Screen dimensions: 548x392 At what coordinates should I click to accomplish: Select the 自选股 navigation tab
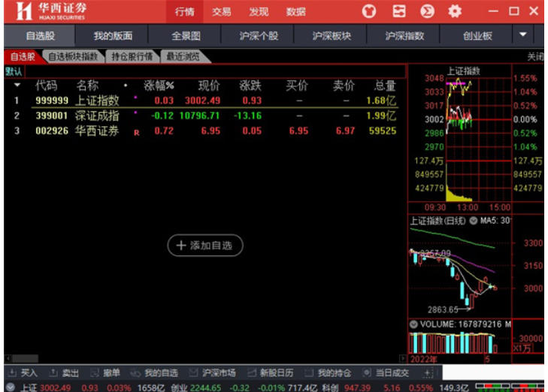tap(40, 35)
